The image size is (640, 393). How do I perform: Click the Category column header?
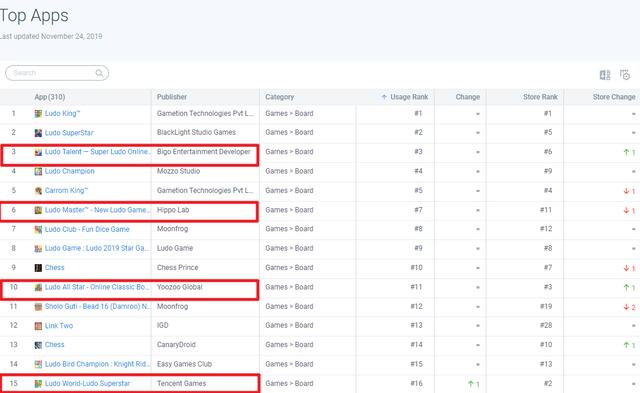pos(280,97)
